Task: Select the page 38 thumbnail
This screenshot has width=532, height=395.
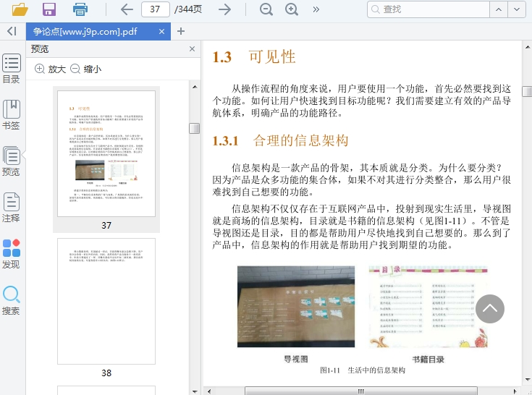Action: (106, 301)
